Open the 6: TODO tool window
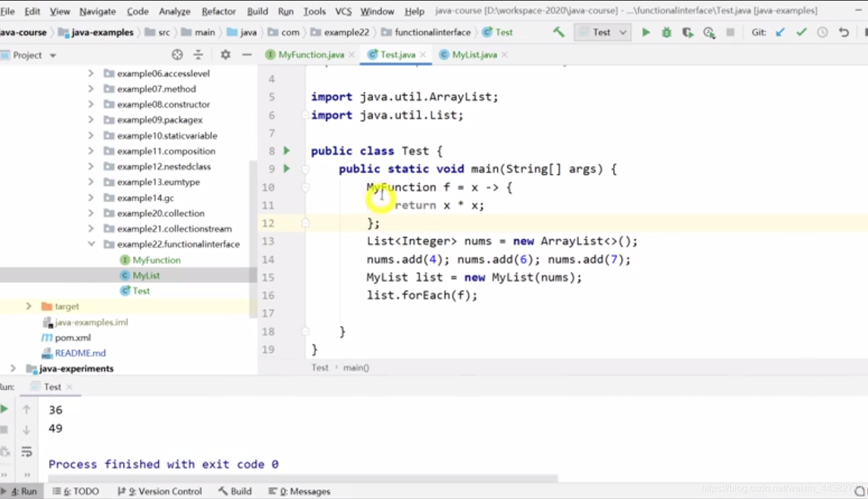 click(75, 491)
